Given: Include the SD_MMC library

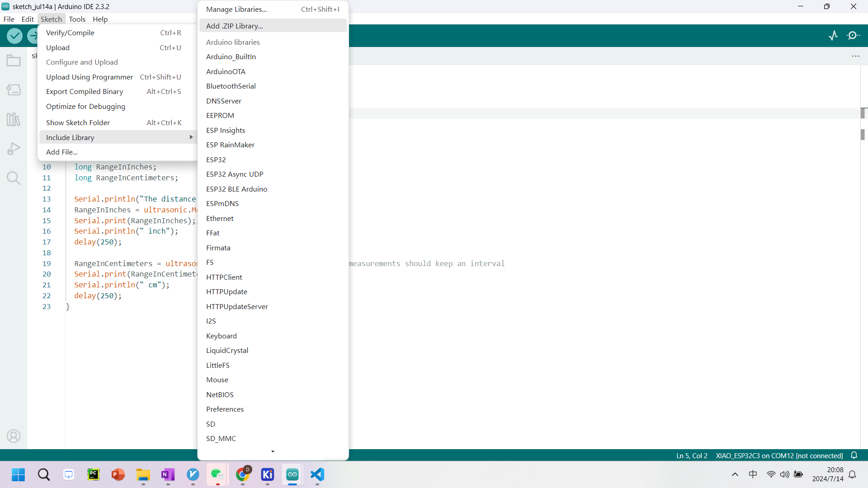Looking at the screenshot, I should pyautogui.click(x=273, y=438).
